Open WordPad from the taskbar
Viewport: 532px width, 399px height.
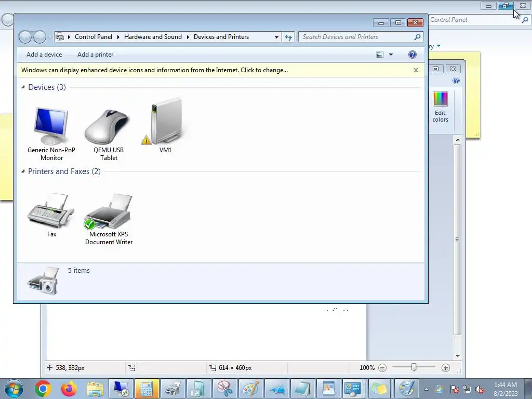[x=328, y=389]
